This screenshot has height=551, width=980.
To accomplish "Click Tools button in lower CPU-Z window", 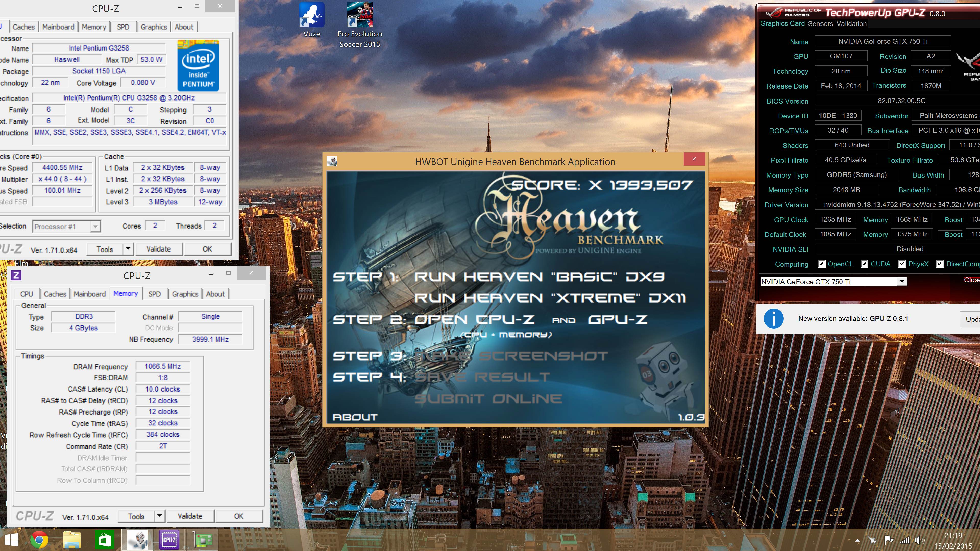I will [x=136, y=516].
